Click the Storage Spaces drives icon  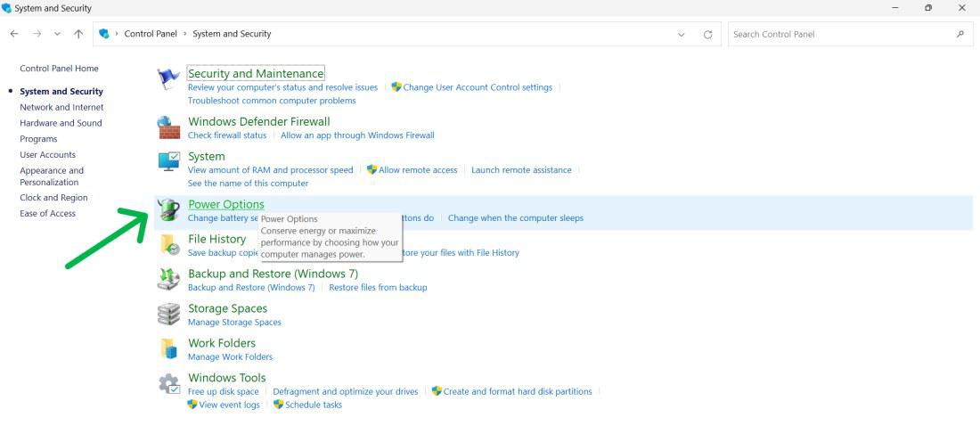pyautogui.click(x=168, y=314)
